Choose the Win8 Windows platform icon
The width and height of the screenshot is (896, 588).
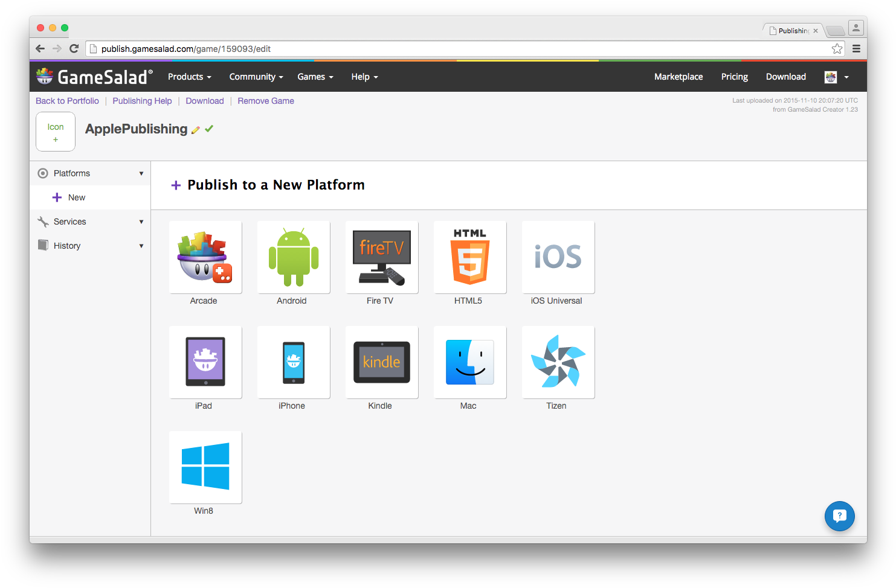pyautogui.click(x=205, y=467)
